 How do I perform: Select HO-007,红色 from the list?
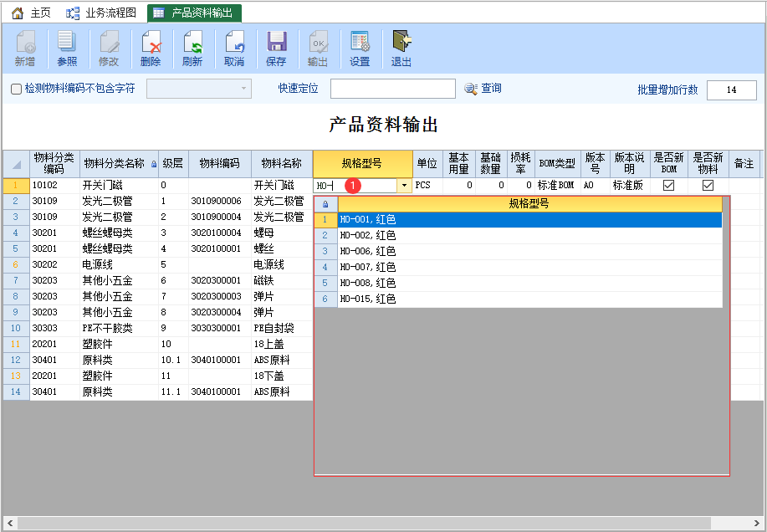click(529, 267)
